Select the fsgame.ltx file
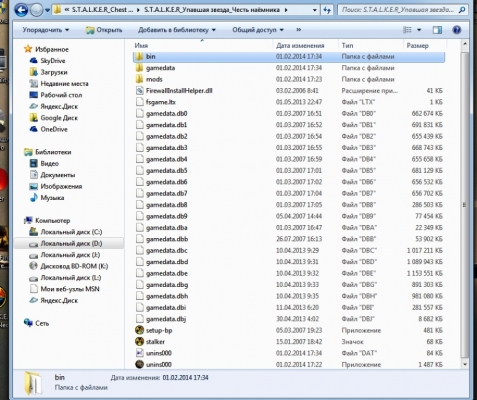 [x=289, y=102]
